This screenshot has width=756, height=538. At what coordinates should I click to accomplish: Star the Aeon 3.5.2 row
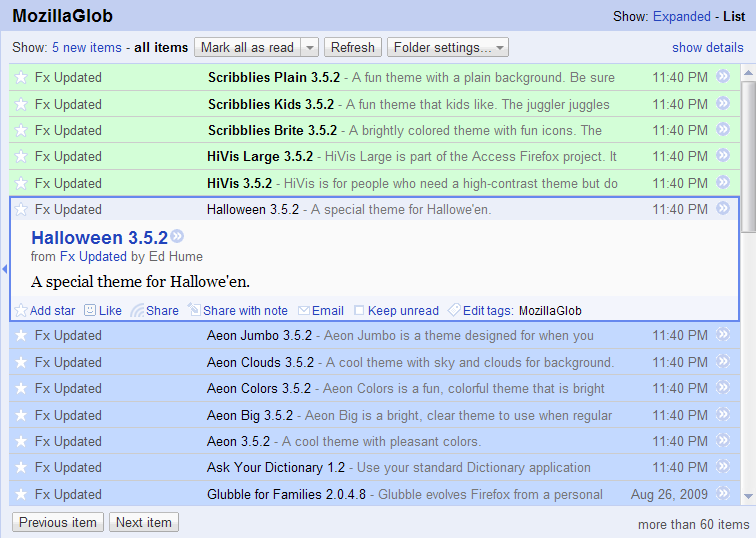pyautogui.click(x=21, y=442)
